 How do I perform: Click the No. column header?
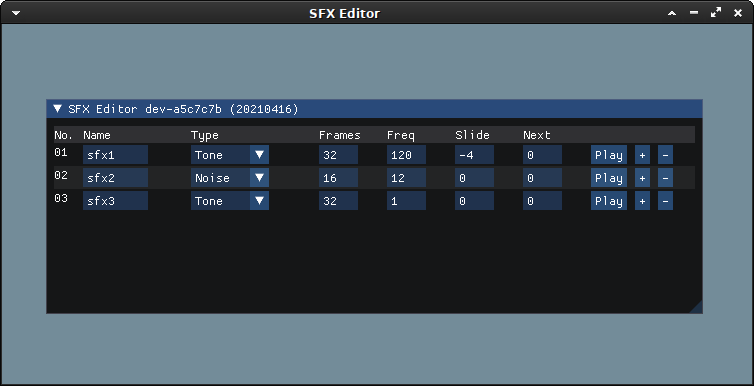point(63,135)
